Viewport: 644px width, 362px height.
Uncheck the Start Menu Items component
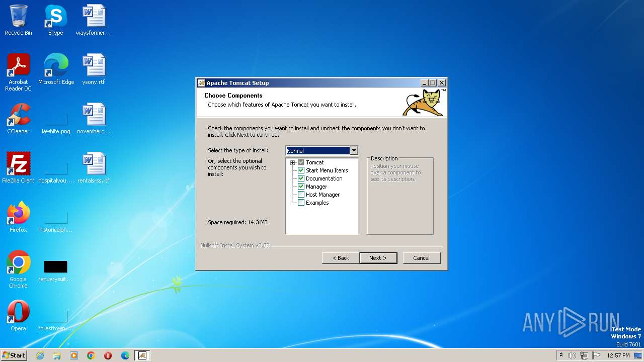point(301,170)
